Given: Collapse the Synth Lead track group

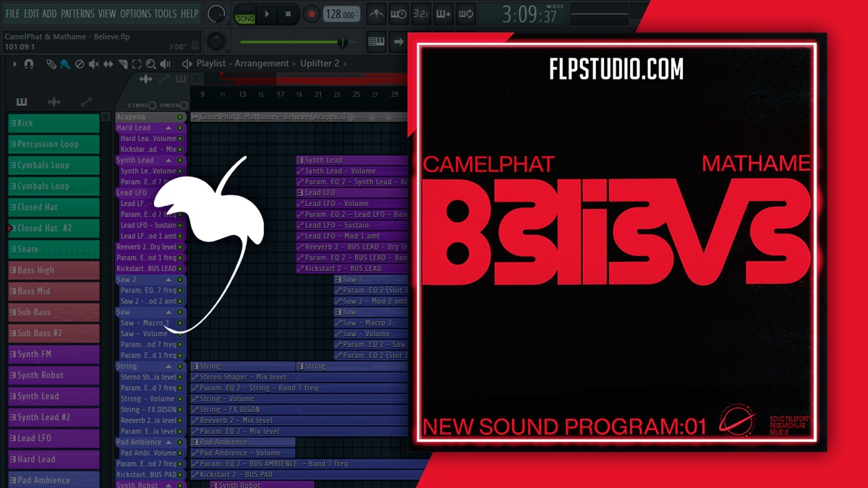Looking at the screenshot, I should click(169, 160).
